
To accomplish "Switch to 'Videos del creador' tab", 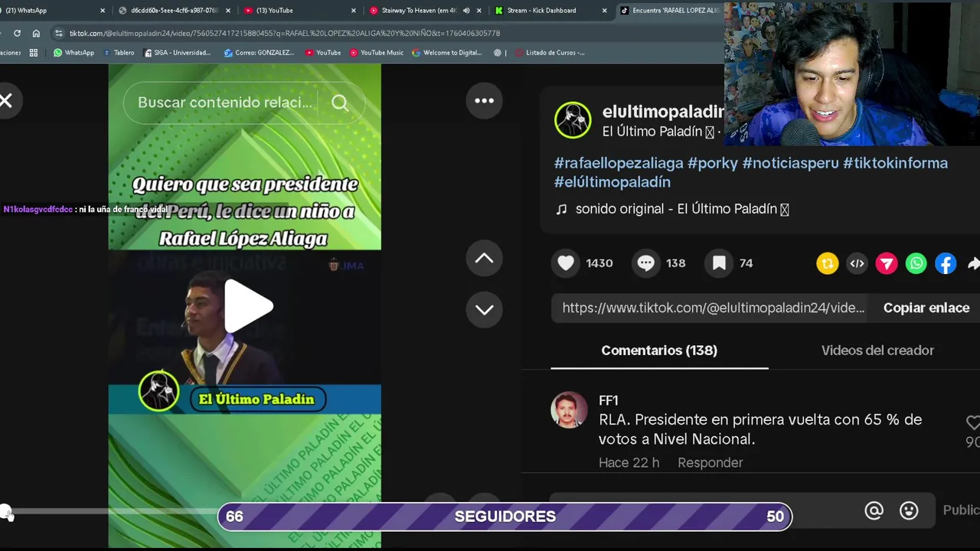I will point(877,350).
